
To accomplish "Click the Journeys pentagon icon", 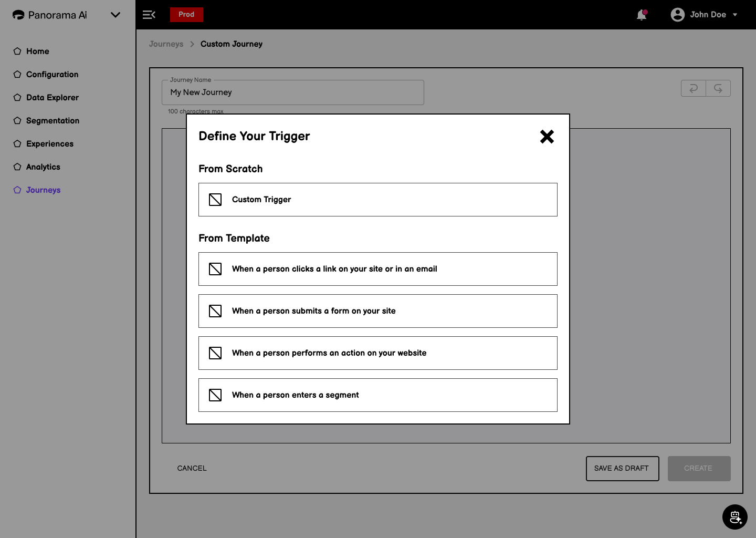I will pyautogui.click(x=17, y=190).
